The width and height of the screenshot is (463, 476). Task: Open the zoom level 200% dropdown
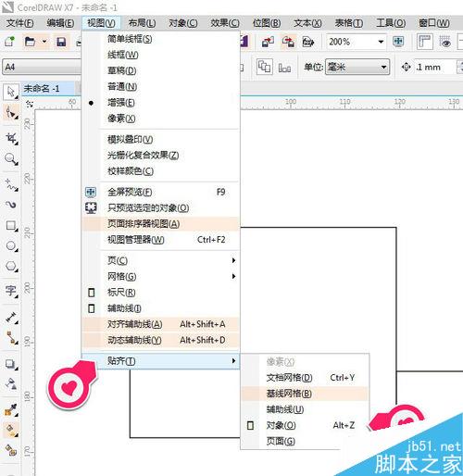tap(381, 42)
